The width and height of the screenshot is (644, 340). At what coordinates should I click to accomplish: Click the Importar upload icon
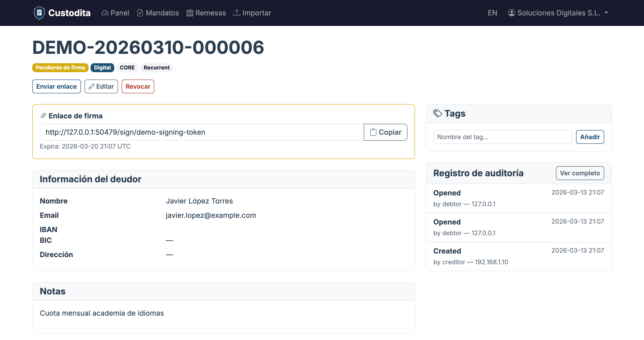click(237, 13)
